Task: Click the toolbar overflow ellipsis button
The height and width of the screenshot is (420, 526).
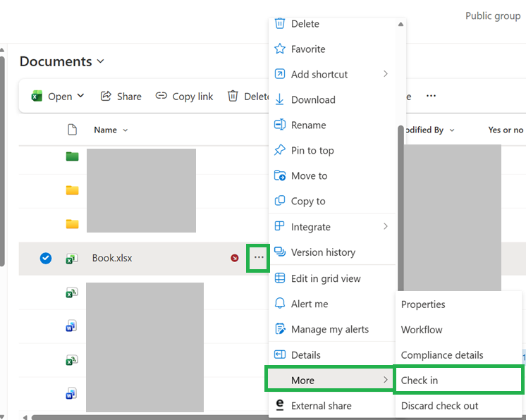Action: (431, 96)
